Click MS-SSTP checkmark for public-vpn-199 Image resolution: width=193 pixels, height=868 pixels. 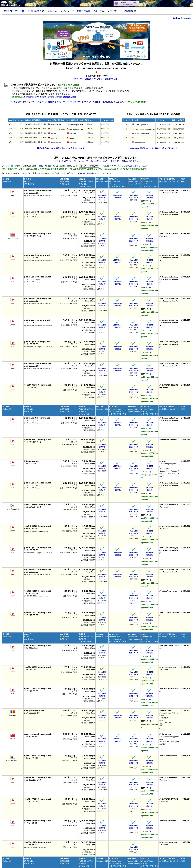(149, 278)
